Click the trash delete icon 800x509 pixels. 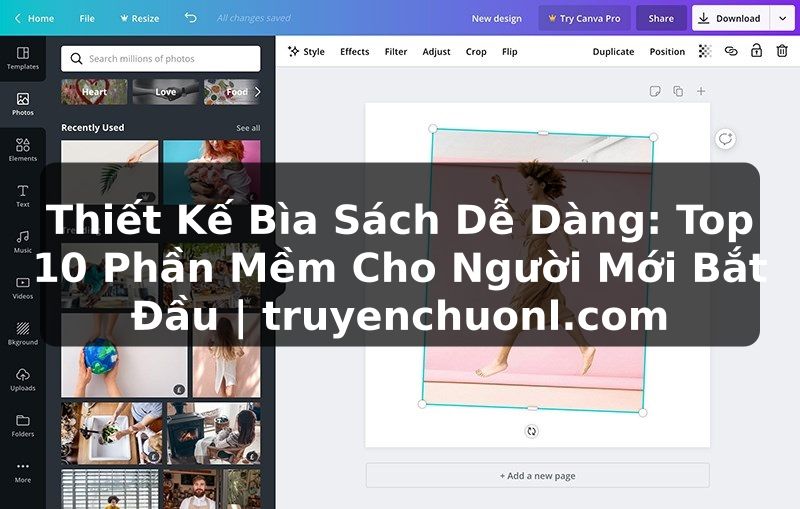pyautogui.click(x=782, y=50)
